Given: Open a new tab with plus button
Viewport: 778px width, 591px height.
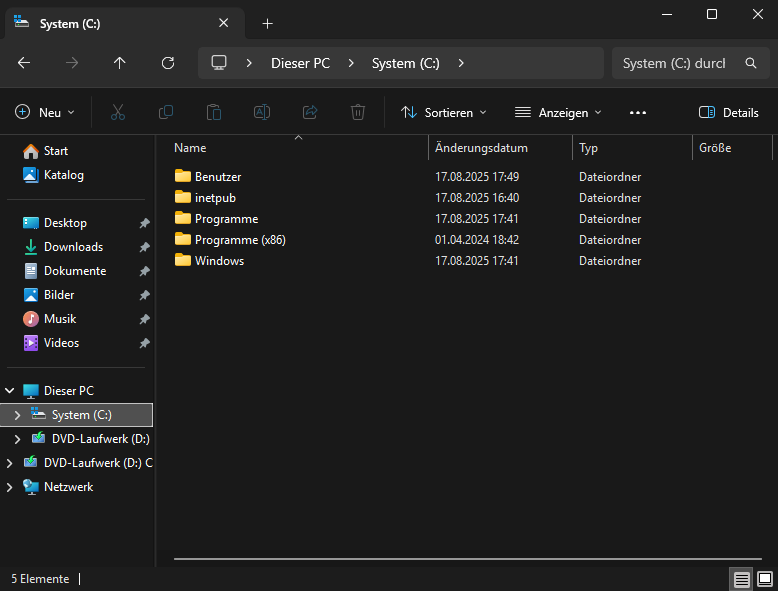Looking at the screenshot, I should pos(268,24).
